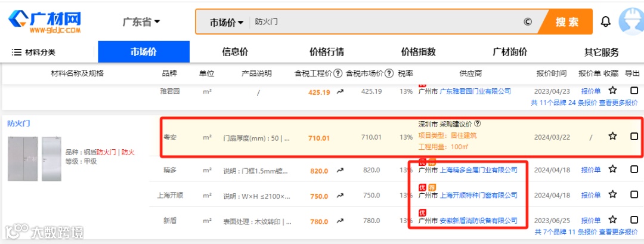This screenshot has height=244, width=644.
Task: View price trend for 上海开顺 750.0
Action: (x=340, y=196)
